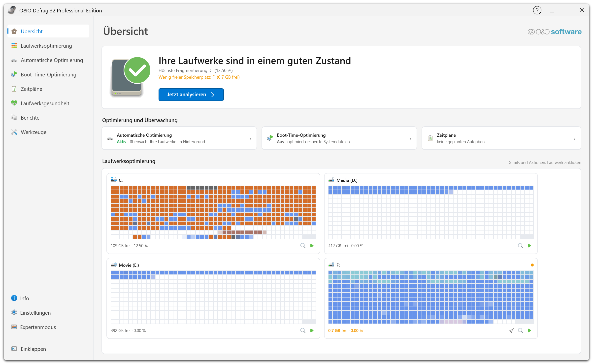The width and height of the screenshot is (593, 364).
Task: Click the cleanup broom icon on drive F:
Action: pyautogui.click(x=511, y=331)
